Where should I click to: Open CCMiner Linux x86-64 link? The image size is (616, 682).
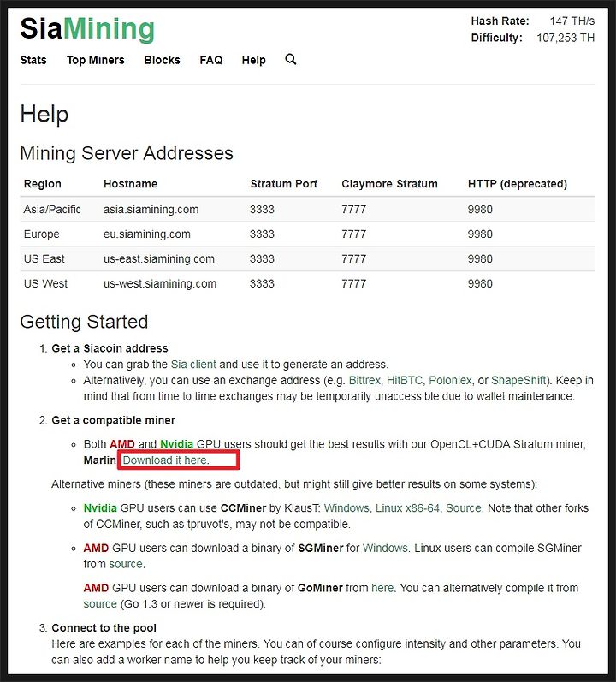(x=408, y=508)
